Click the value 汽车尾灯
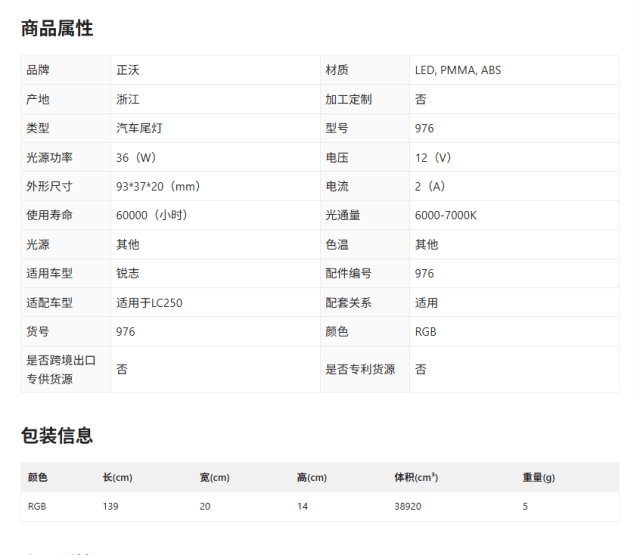The width and height of the screenshot is (640, 555). click(x=139, y=128)
